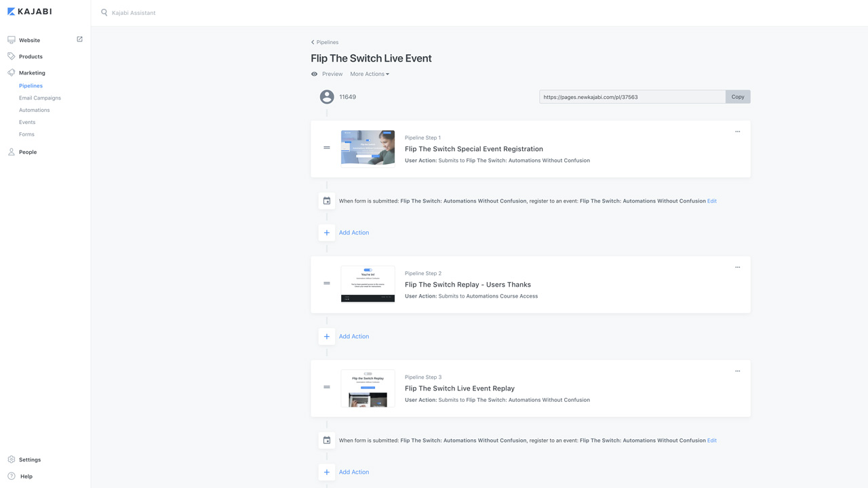Click the visitor count 11649

[x=347, y=97]
